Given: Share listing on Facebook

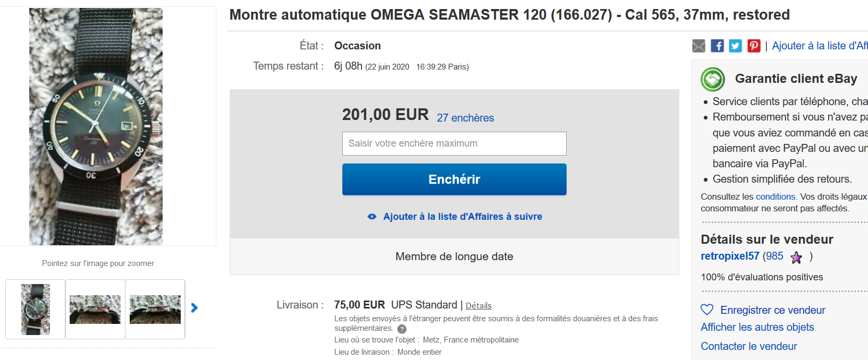Looking at the screenshot, I should pyautogui.click(x=717, y=46).
